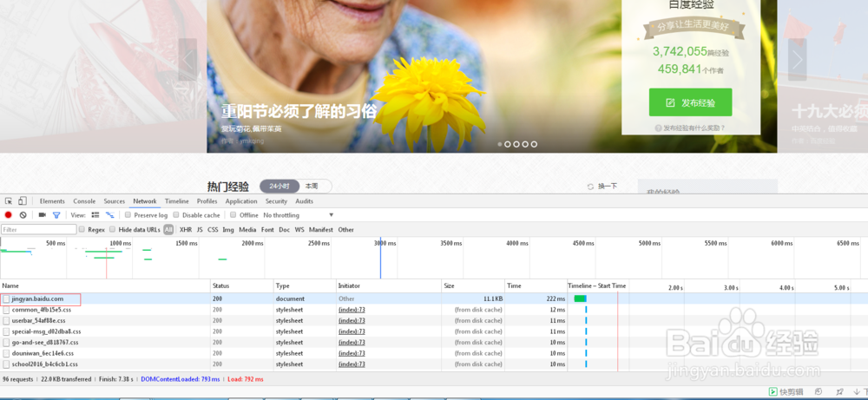Open the 快剪辑 tool in status bar

click(x=786, y=391)
